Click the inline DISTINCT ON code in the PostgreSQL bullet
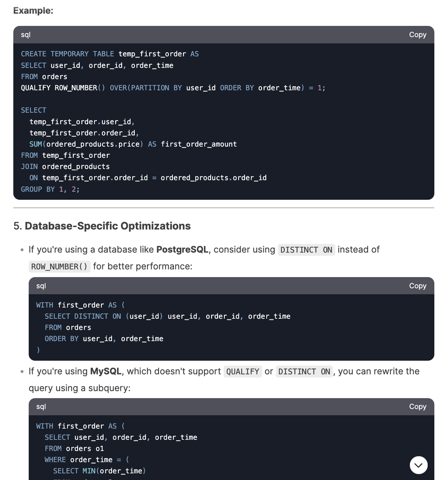 306,250
